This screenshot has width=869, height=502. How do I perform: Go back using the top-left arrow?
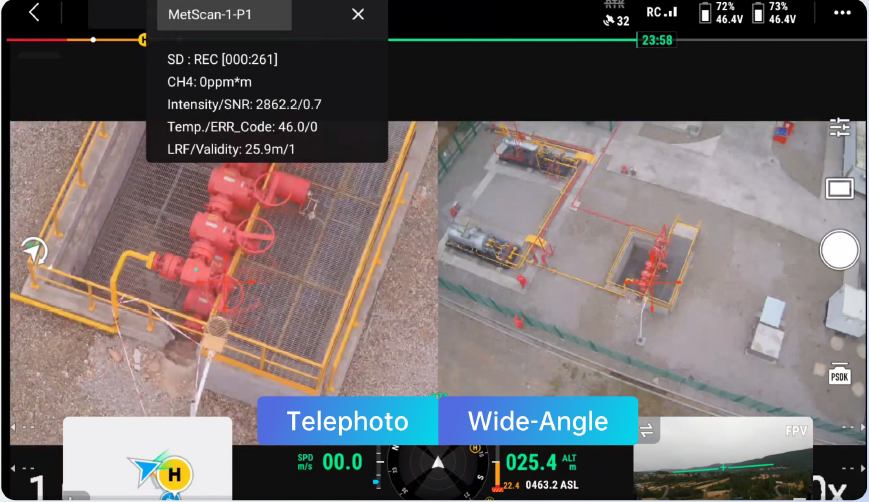point(34,13)
